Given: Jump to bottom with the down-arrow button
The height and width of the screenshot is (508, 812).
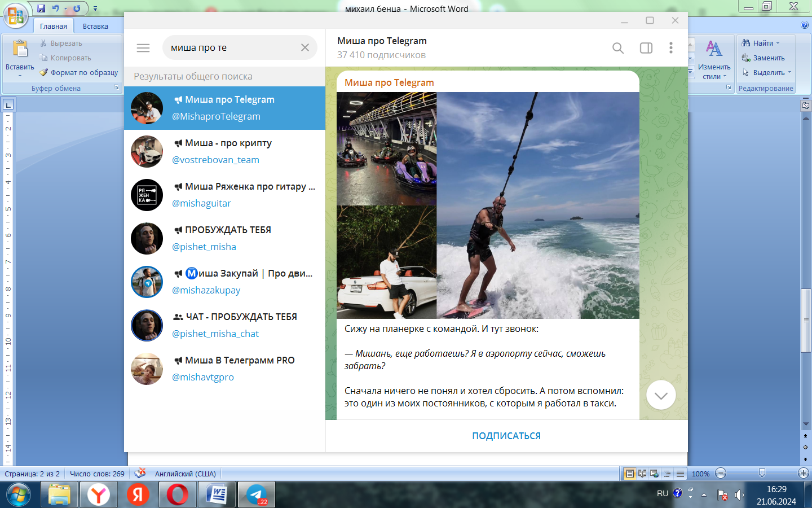Looking at the screenshot, I should click(661, 395).
